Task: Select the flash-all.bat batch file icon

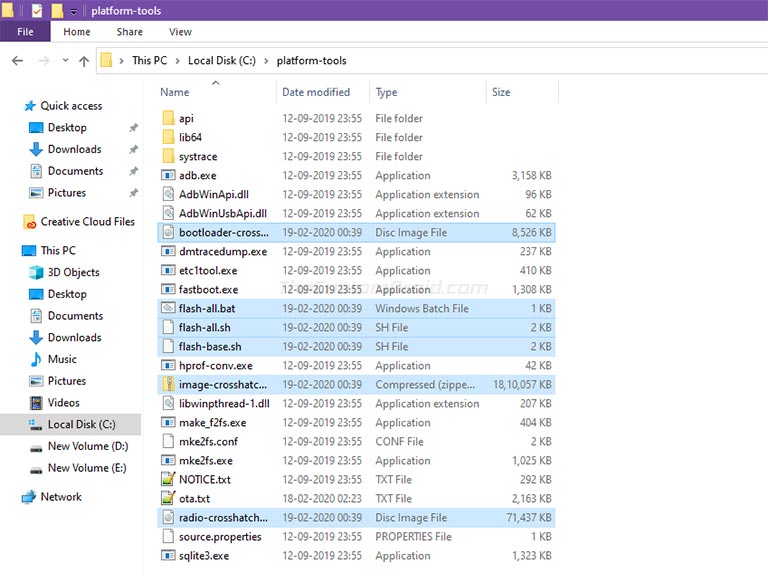Action: [x=168, y=309]
